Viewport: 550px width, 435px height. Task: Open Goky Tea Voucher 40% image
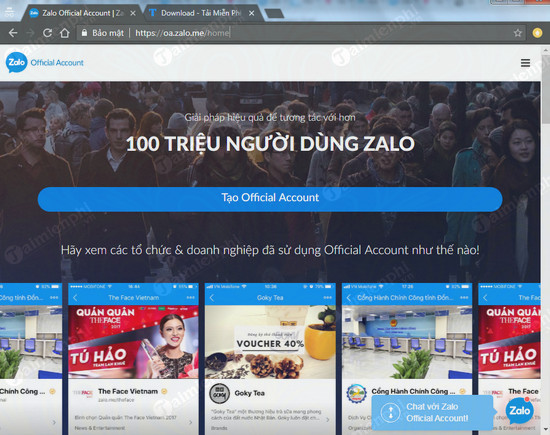click(270, 342)
